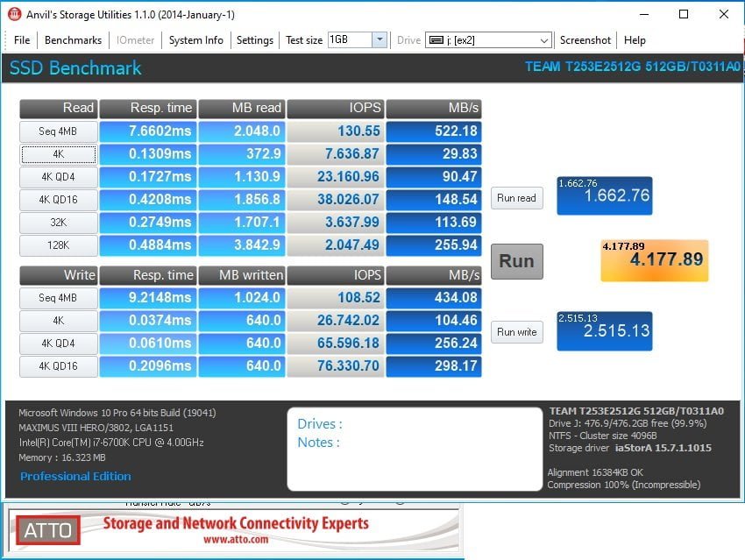Select the 128K read test button
Viewport: 745px width, 560px height.
[59, 245]
